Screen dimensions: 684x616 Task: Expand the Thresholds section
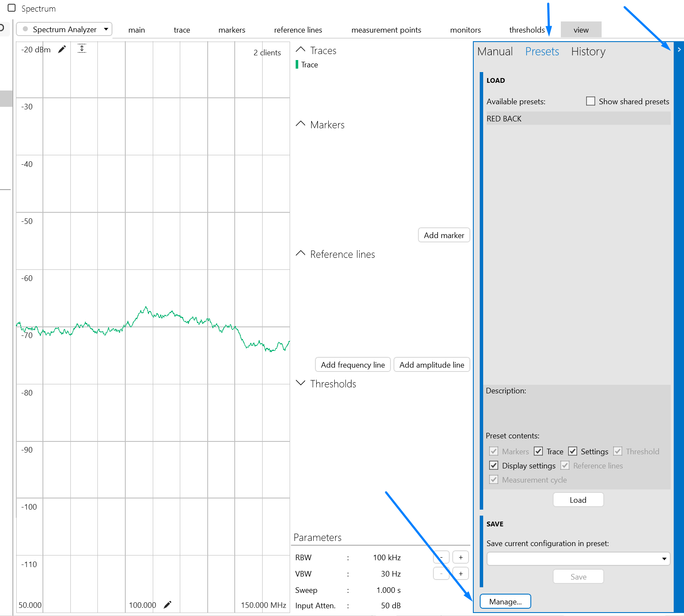300,383
